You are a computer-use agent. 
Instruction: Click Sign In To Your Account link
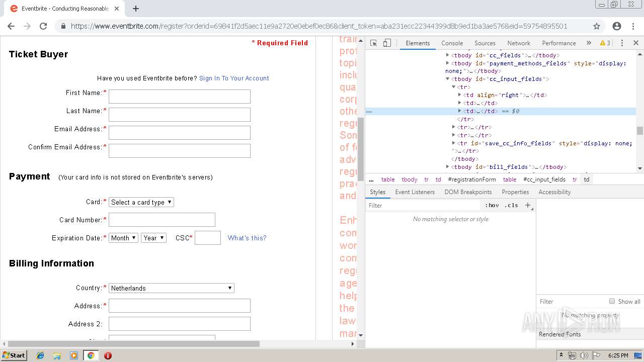234,78
